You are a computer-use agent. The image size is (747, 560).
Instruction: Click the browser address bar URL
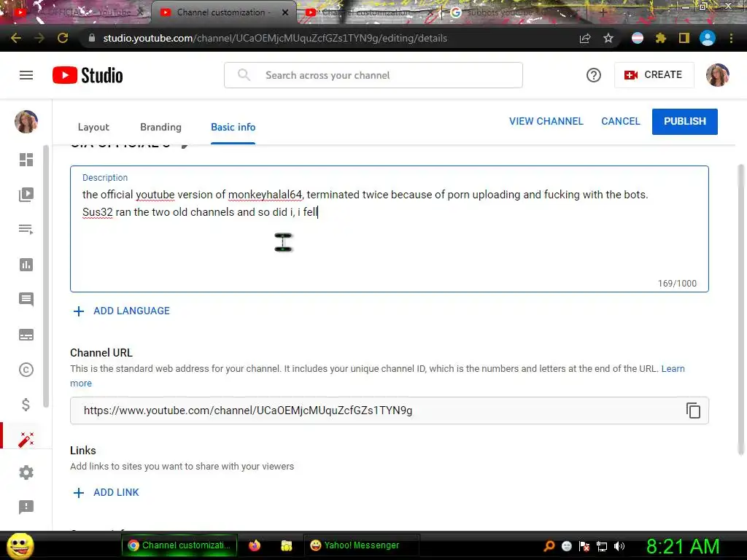[275, 38]
